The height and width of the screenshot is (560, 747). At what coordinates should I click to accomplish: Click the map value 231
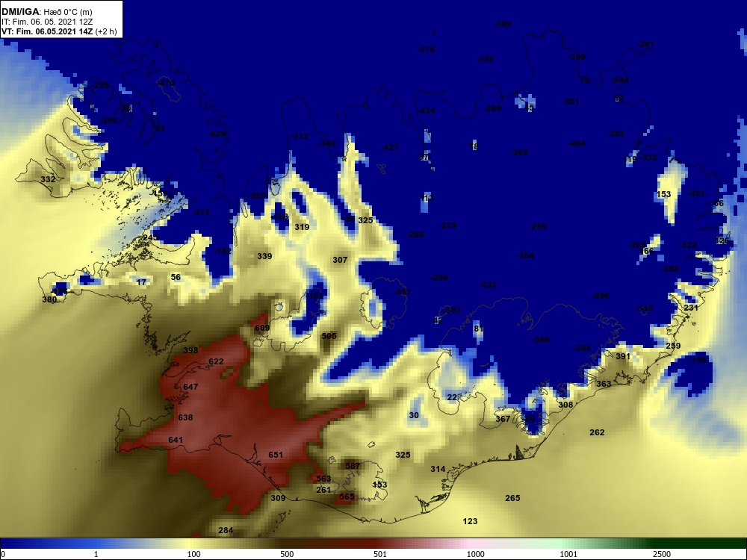691,308
